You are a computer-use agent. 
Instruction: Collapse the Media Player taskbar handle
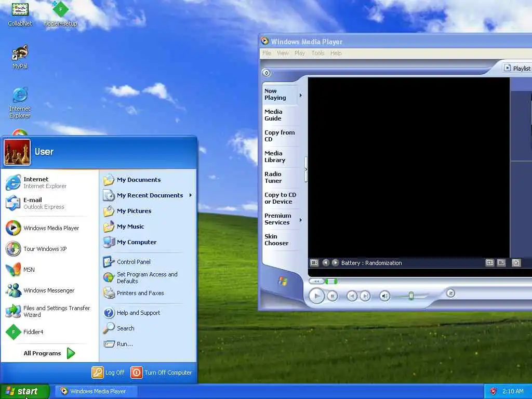point(306,169)
